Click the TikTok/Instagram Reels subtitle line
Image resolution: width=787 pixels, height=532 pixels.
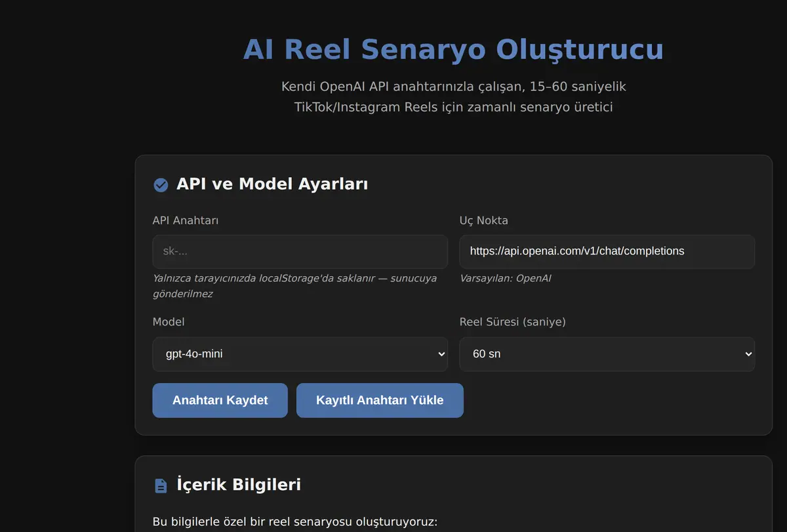click(453, 107)
